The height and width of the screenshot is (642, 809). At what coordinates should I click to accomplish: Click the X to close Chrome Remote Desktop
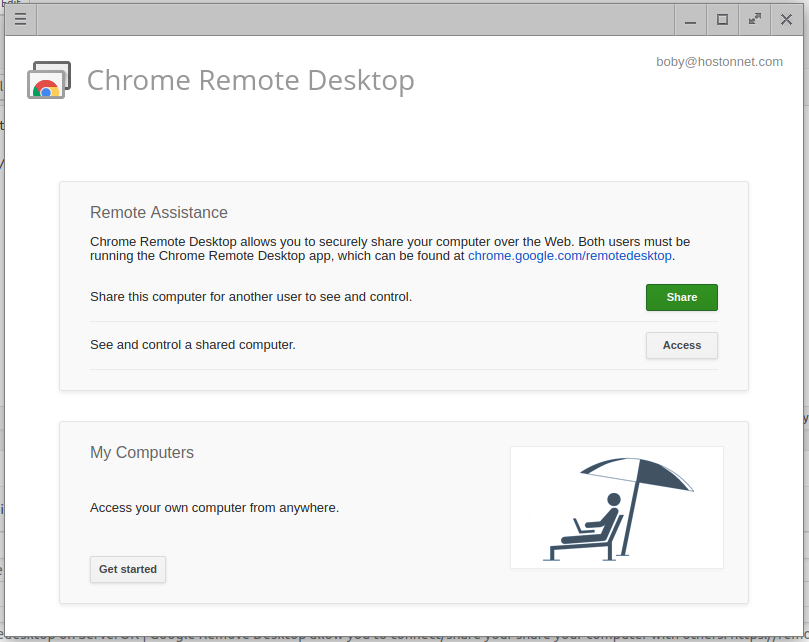tap(786, 19)
